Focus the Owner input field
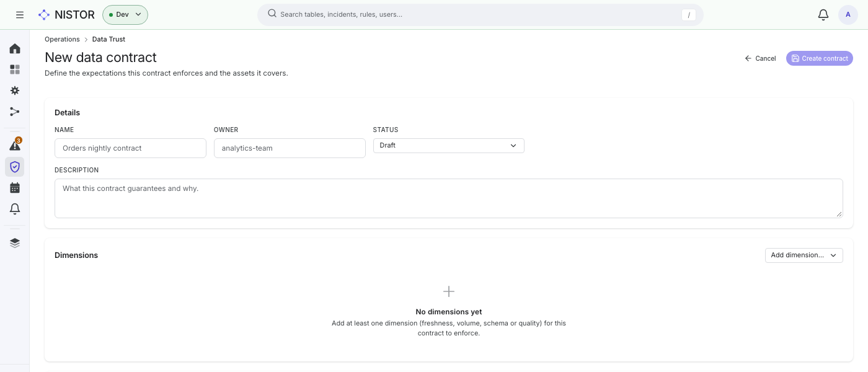This screenshot has width=868, height=372. click(290, 148)
